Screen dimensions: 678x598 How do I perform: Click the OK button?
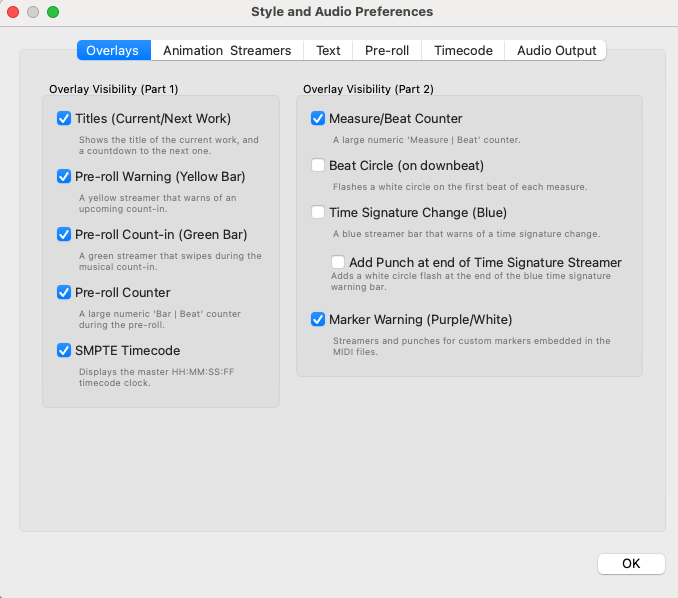631,563
